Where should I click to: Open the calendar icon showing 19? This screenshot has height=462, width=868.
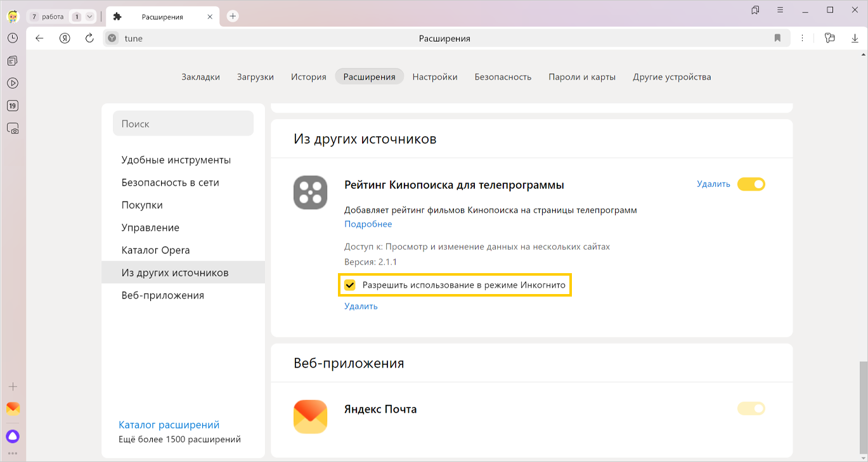click(x=12, y=106)
